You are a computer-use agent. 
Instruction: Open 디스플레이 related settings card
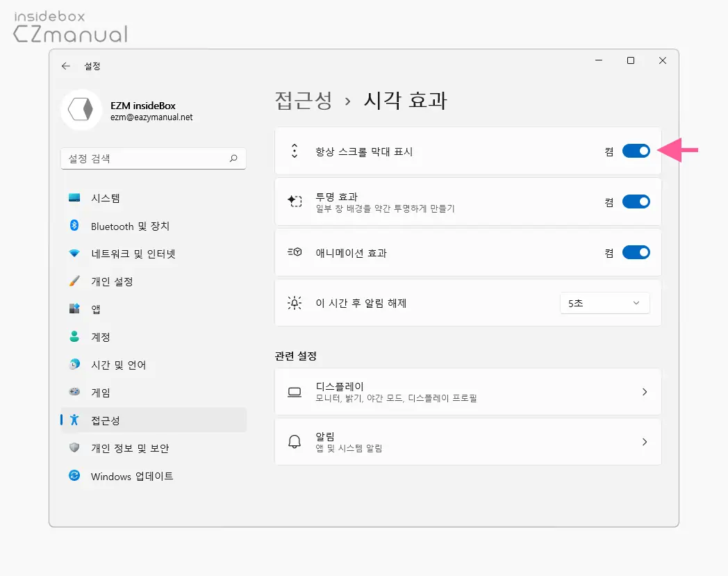pyautogui.click(x=468, y=392)
